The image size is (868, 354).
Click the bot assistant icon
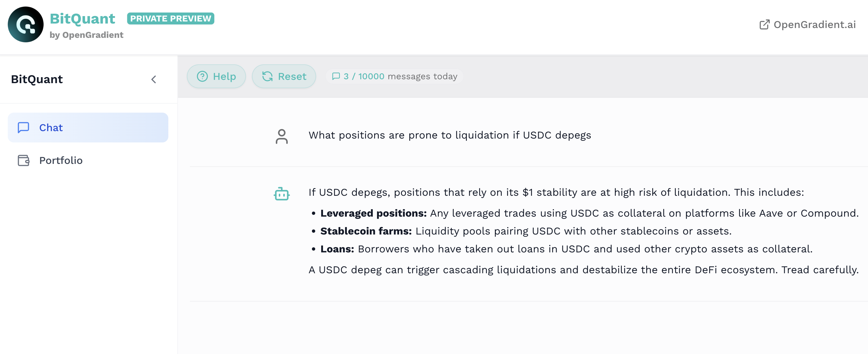click(282, 193)
